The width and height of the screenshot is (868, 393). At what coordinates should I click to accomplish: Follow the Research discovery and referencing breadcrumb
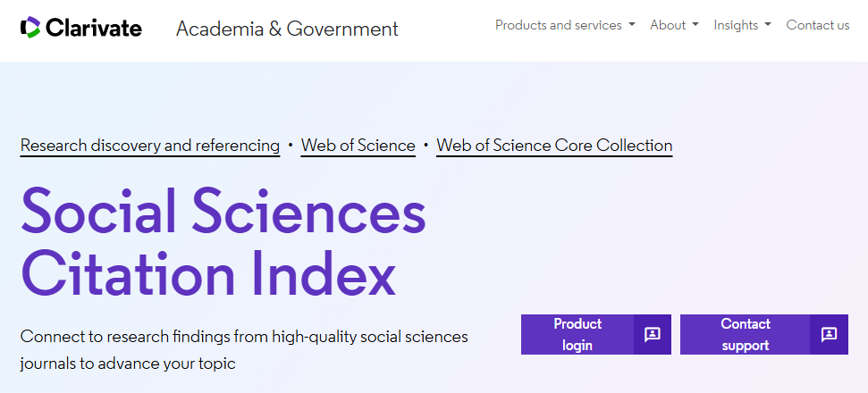click(150, 145)
